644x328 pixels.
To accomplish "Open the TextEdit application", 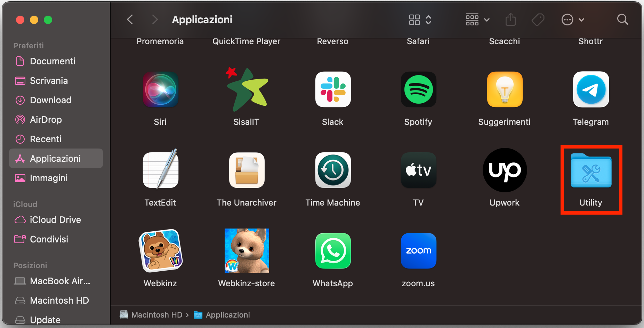I will click(x=160, y=169).
